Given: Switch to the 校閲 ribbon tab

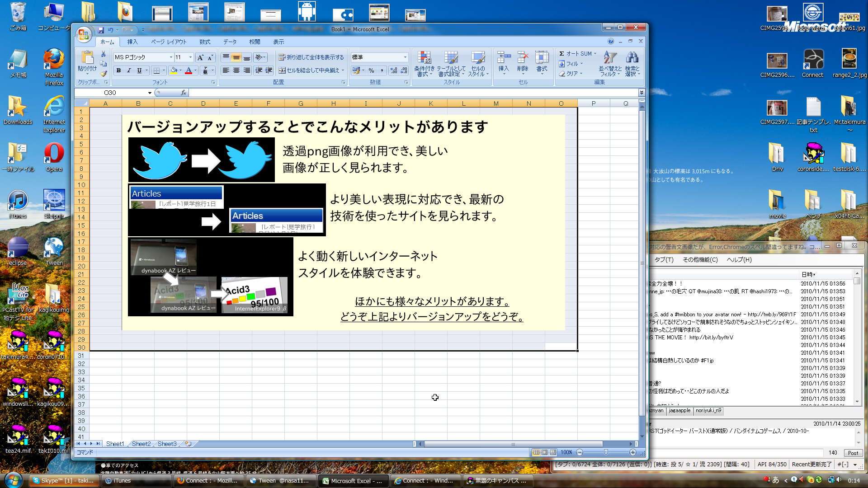Looking at the screenshot, I should (255, 42).
